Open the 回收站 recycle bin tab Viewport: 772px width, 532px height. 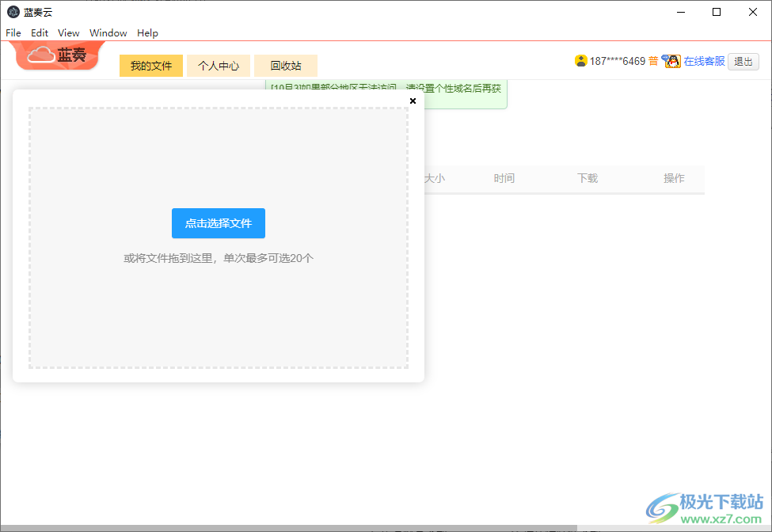286,66
